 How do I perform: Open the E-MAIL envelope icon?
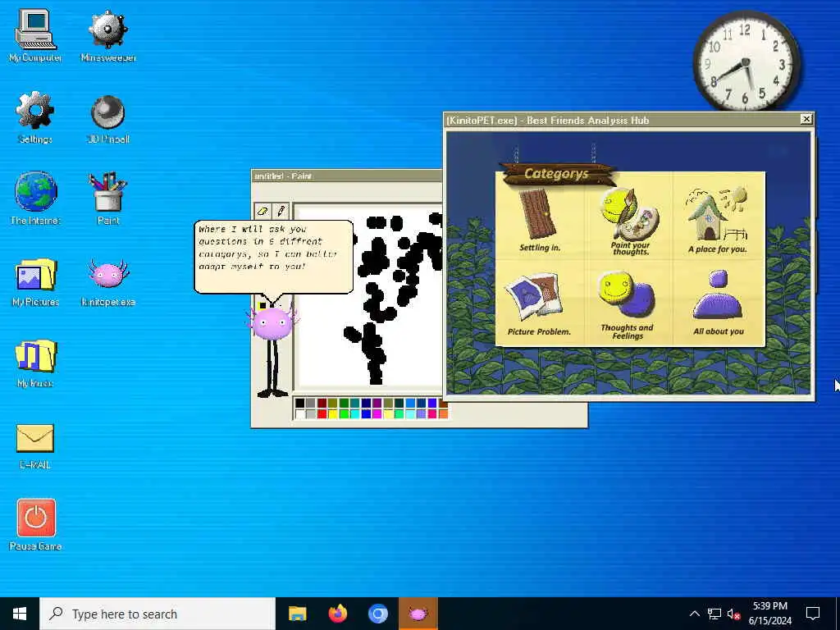pos(35,446)
